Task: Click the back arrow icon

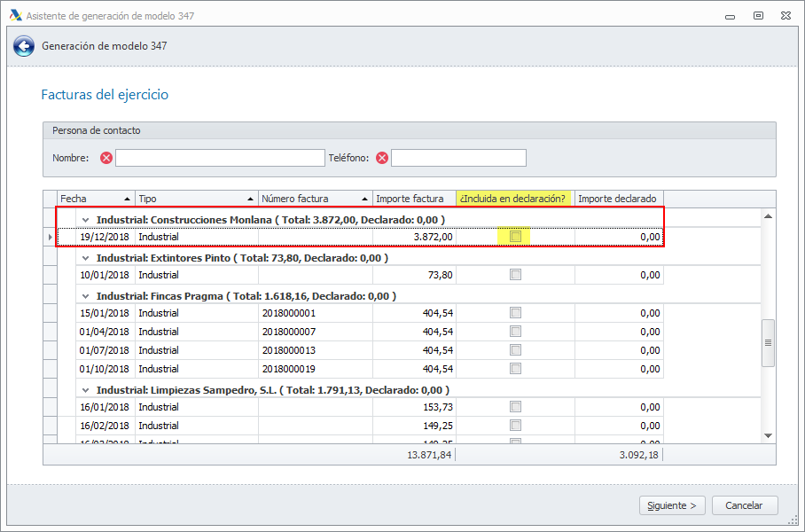Action: (24, 47)
